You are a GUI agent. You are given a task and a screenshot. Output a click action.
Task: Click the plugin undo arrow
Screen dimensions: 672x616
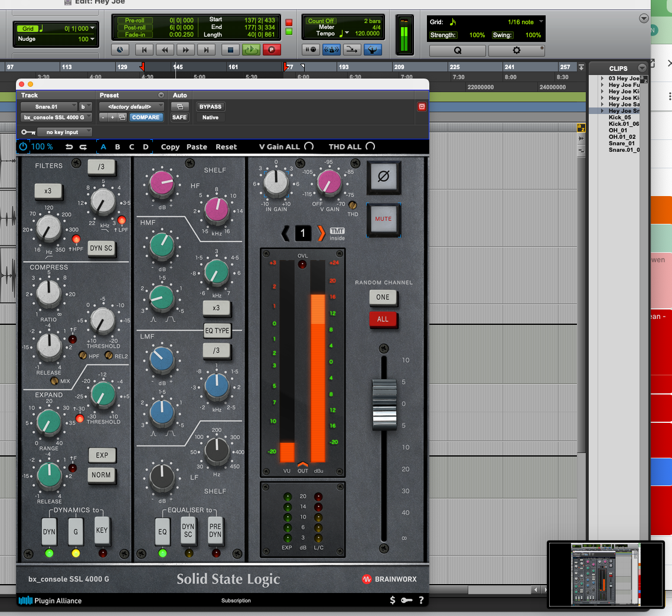69,146
